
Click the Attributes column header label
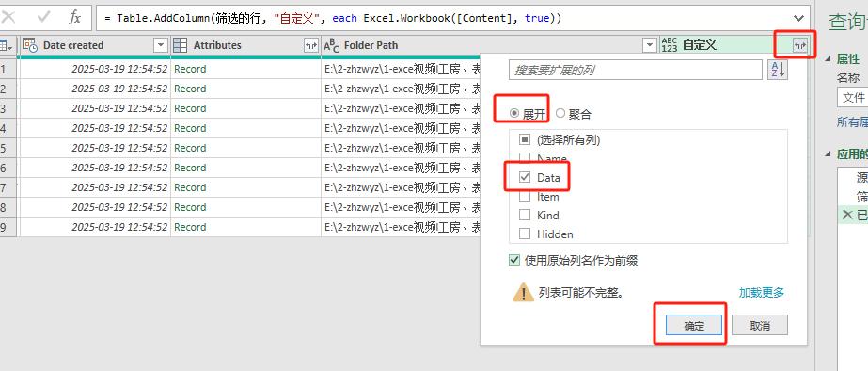(217, 45)
